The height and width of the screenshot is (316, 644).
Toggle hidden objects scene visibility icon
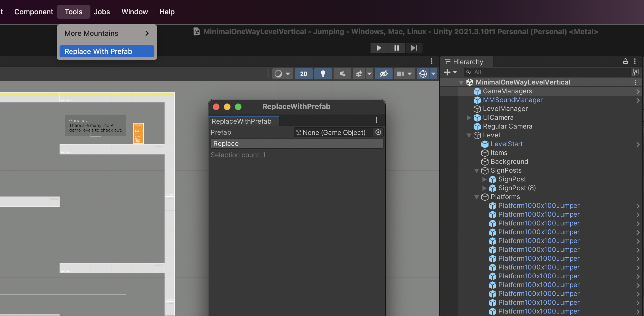(383, 74)
